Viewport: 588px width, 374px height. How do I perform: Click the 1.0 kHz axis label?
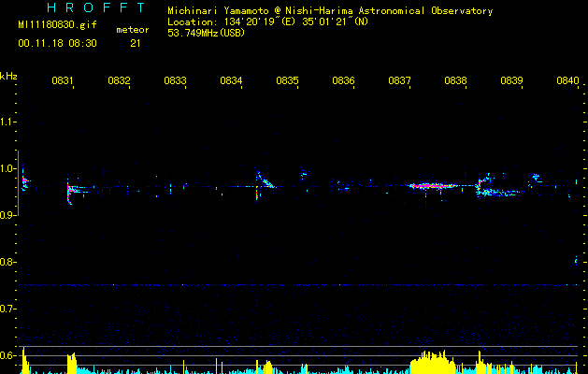tap(7, 168)
